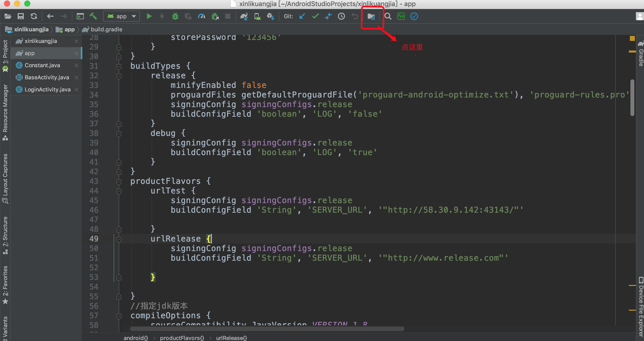The height and width of the screenshot is (341, 644).
Task: Open Project Structure from toolbar
Action: 371,17
